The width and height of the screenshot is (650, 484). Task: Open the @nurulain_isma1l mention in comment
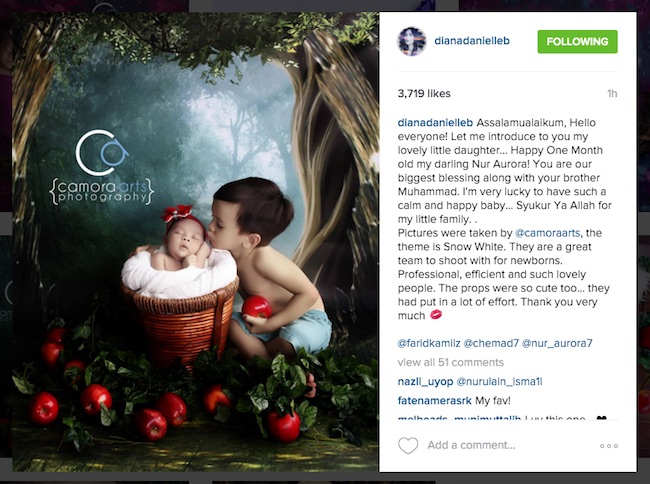point(499,382)
